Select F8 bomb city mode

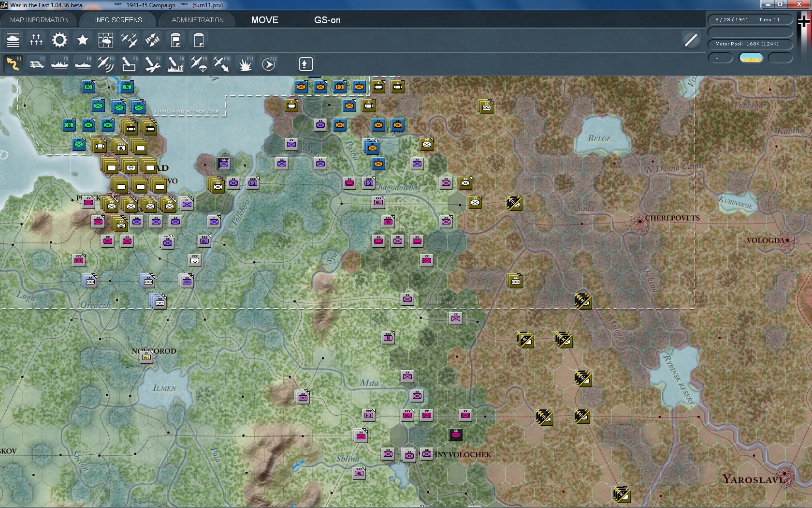click(175, 64)
